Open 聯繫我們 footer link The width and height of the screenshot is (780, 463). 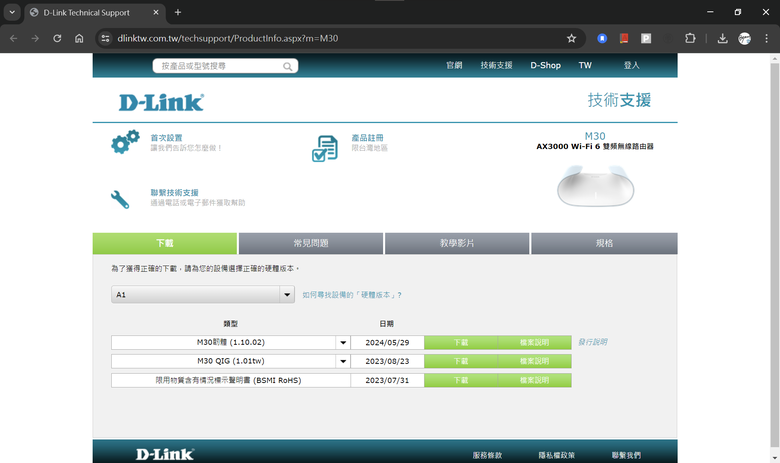tap(626, 455)
